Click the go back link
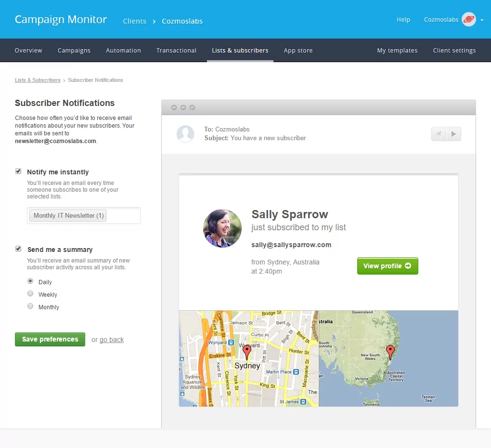The width and height of the screenshot is (491, 448). [112, 340]
